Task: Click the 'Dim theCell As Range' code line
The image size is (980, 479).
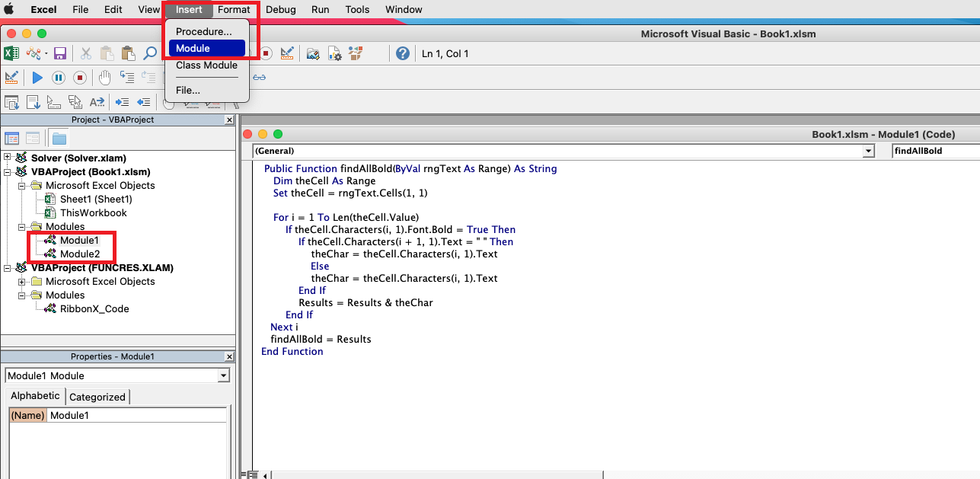Action: [x=324, y=180]
